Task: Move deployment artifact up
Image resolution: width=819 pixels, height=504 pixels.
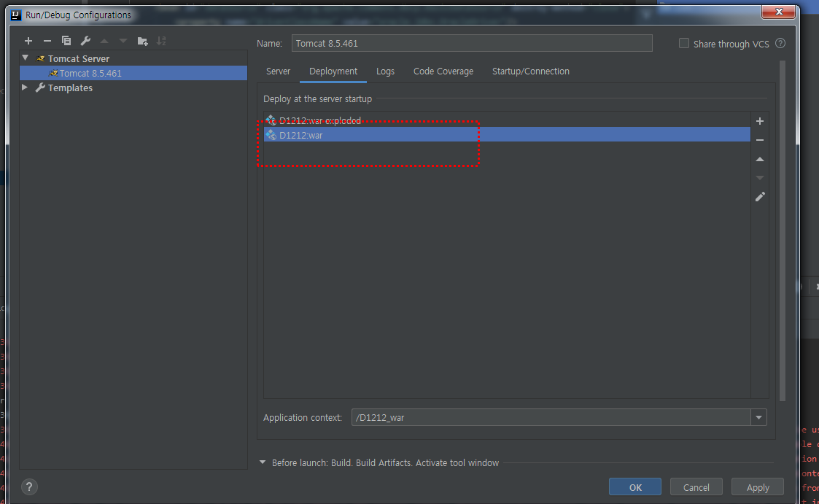Action: coord(760,159)
